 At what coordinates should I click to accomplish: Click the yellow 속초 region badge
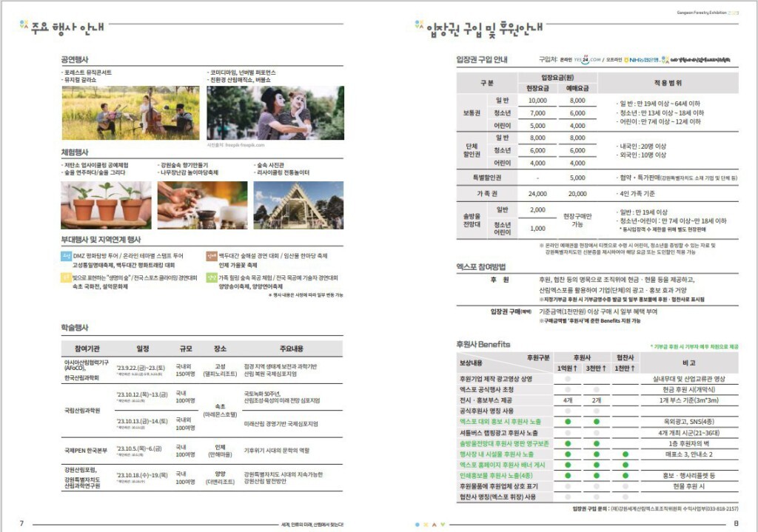tap(66, 277)
